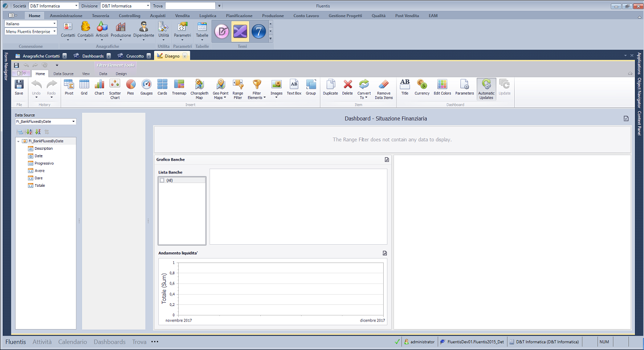Open the Object Navigator side panel
This screenshot has height=350, width=644.
[639, 93]
